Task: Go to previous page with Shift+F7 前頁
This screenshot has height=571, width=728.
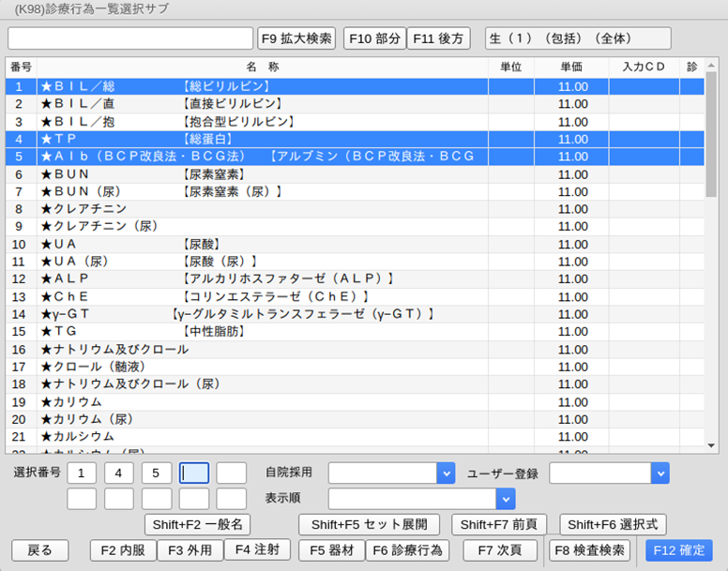Action: tap(499, 524)
